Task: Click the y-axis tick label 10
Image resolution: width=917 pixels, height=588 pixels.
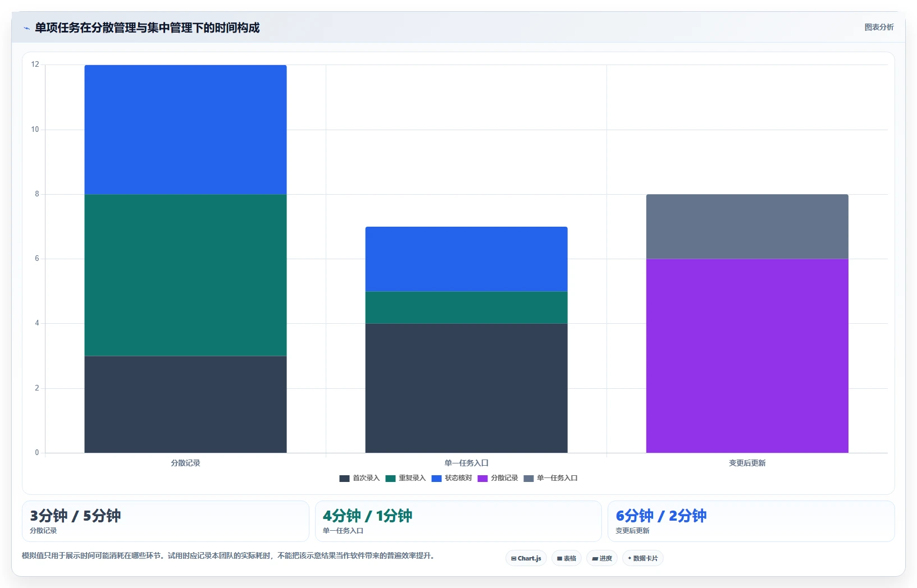Action: pos(35,130)
